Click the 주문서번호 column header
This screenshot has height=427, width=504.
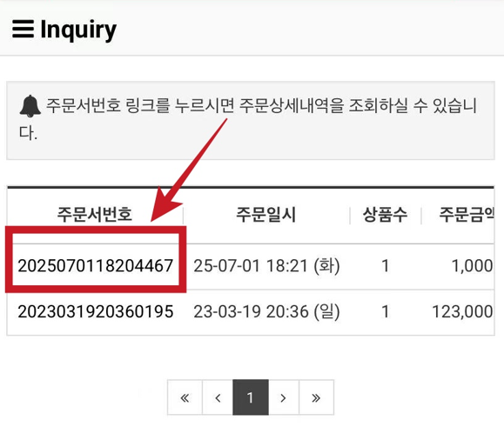[x=95, y=214]
